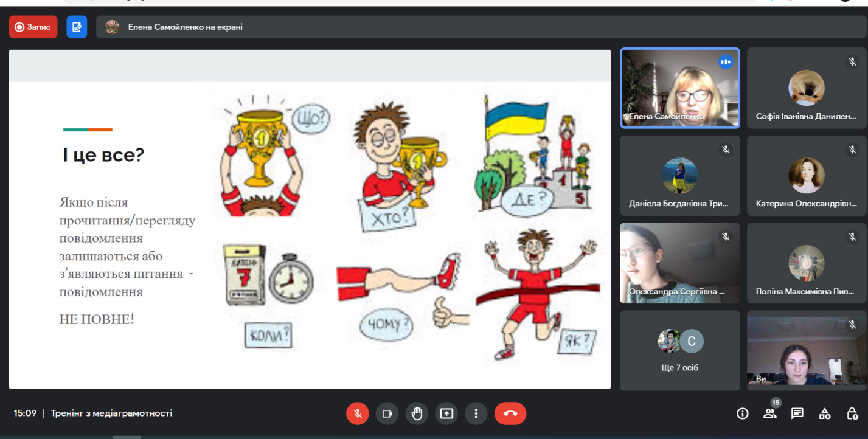Click Софія Іванівна's round avatar
Viewport: 868px width, 439px height.
point(807,88)
